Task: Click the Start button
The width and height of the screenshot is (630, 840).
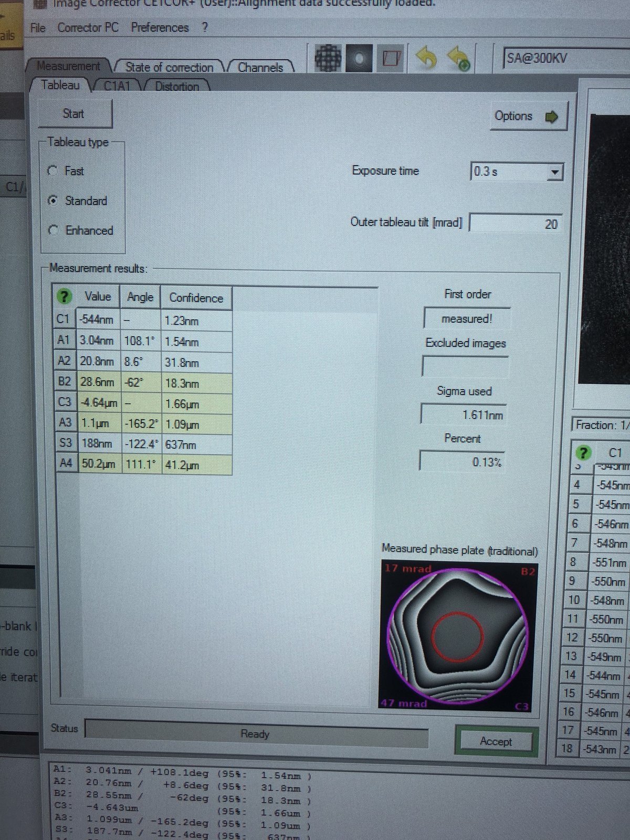Action: pyautogui.click(x=75, y=114)
